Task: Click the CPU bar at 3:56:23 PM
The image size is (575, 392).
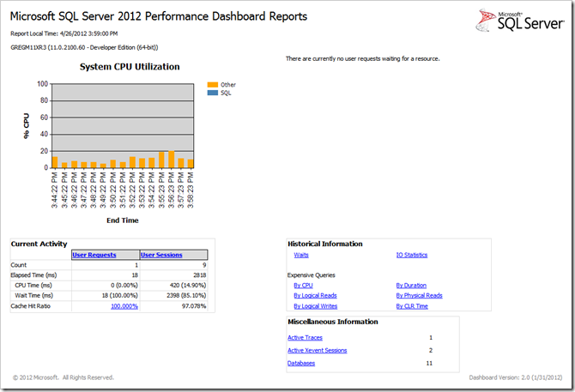Action: 171,160
